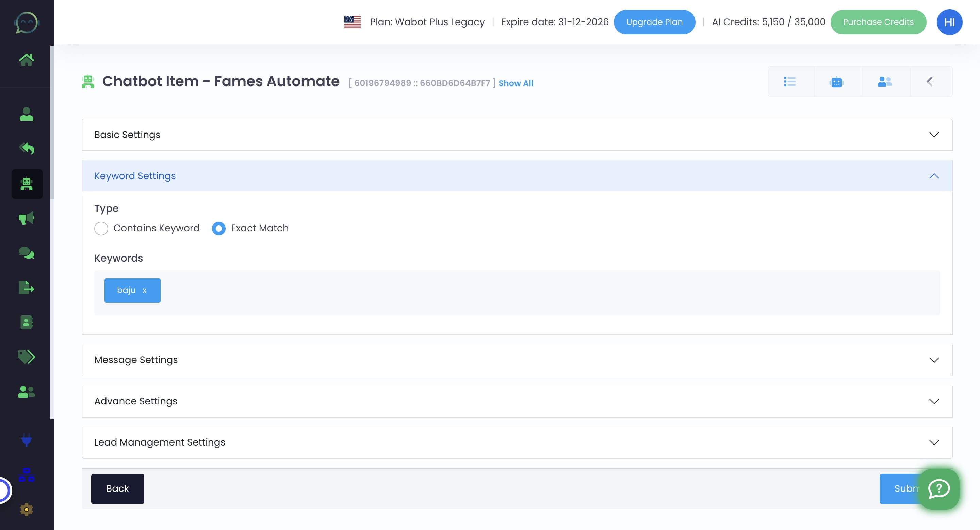Remove the baju keyword tag
980x530 pixels.
point(145,291)
